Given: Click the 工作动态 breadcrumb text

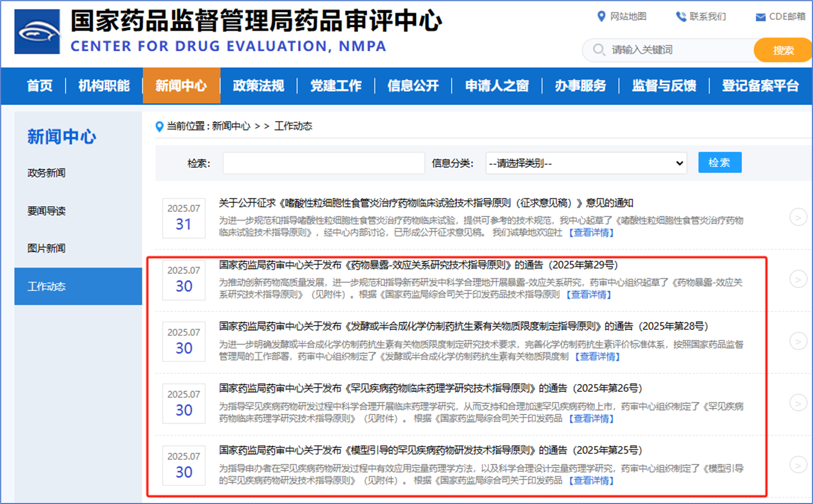Looking at the screenshot, I should point(293,126).
